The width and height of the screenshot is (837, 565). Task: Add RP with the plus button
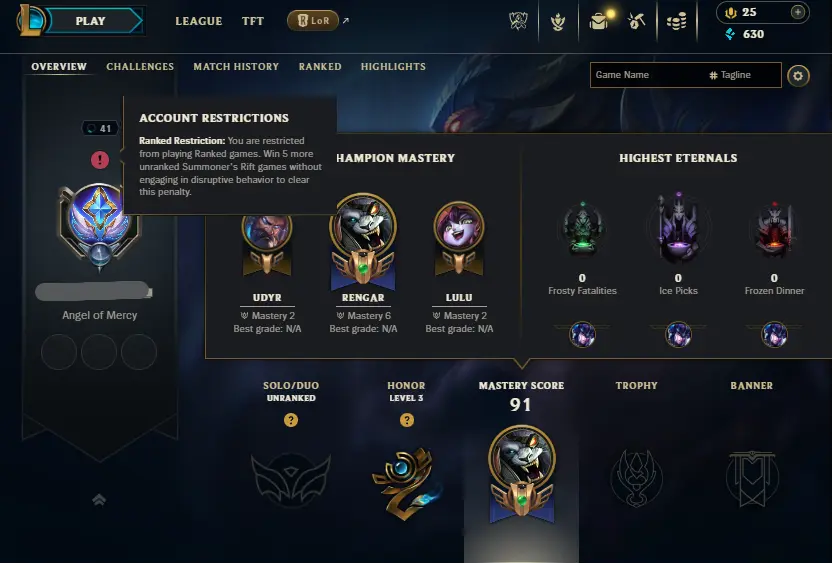click(797, 12)
